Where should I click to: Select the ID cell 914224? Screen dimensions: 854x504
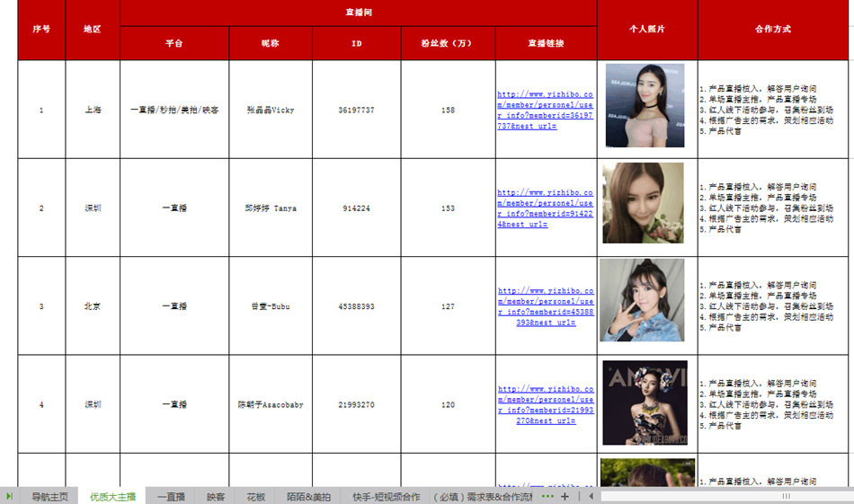click(x=356, y=208)
